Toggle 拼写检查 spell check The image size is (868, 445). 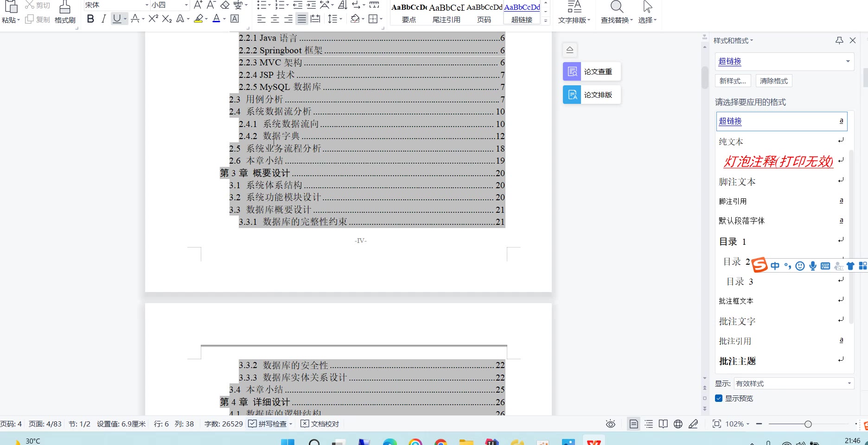(x=267, y=424)
